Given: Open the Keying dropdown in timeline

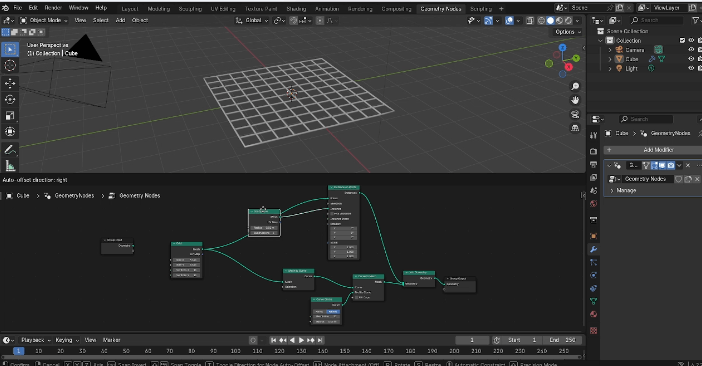Looking at the screenshot, I should (67, 340).
